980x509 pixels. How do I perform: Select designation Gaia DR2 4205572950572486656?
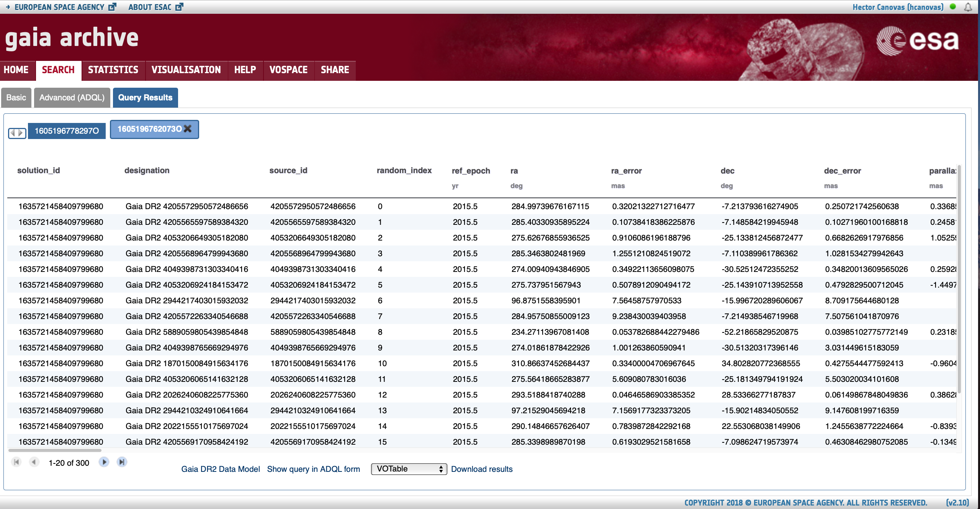coord(187,206)
